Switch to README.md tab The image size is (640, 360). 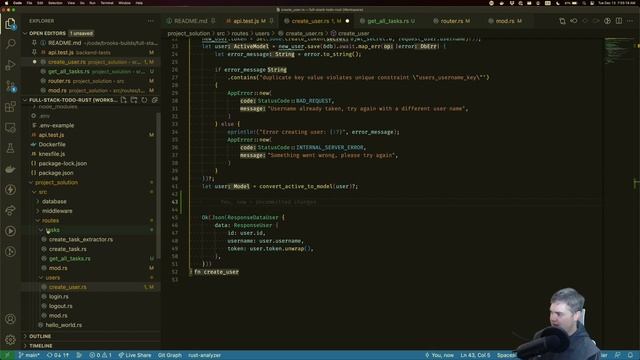(x=190, y=21)
